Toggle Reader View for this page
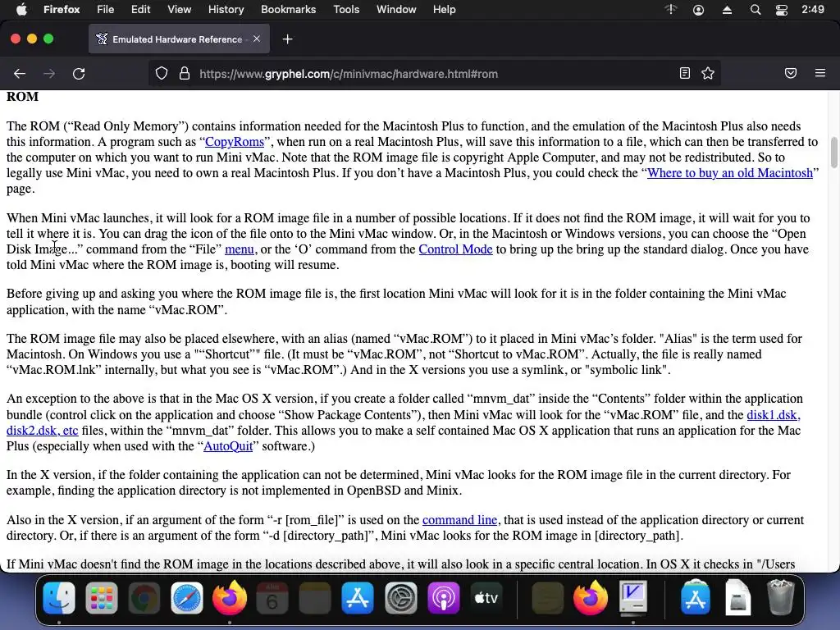The width and height of the screenshot is (840, 630). pos(685,73)
